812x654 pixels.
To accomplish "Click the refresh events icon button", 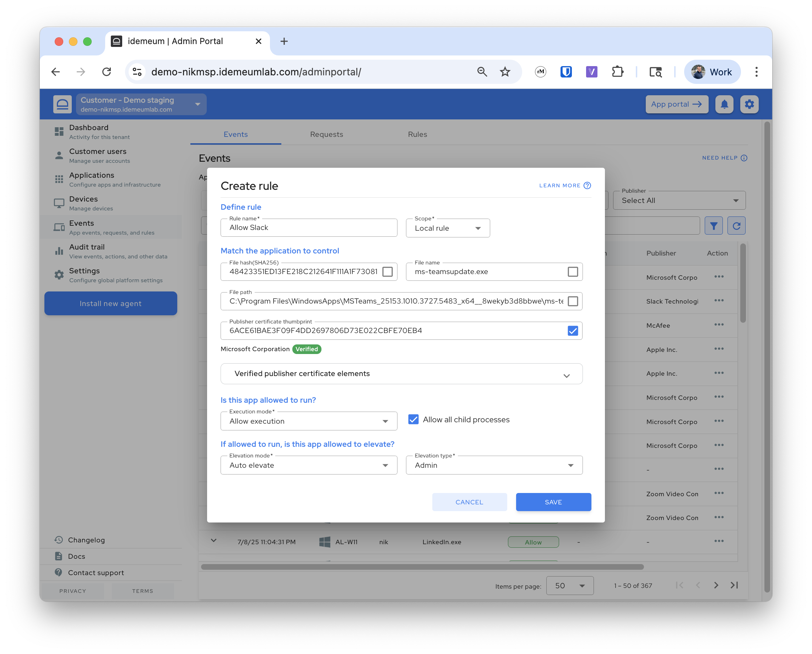I will tap(737, 226).
